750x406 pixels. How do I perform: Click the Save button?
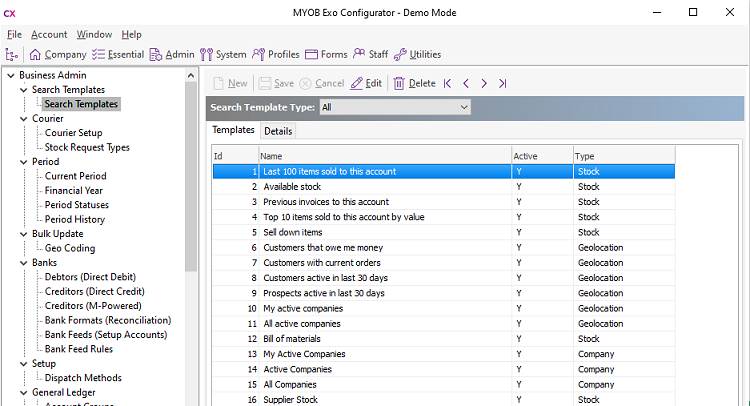tap(276, 83)
